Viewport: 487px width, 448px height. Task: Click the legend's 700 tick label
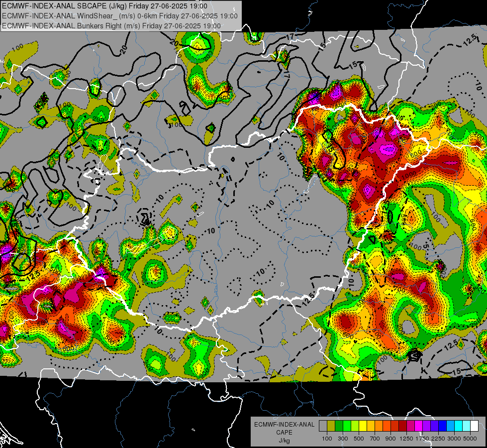point(375,439)
